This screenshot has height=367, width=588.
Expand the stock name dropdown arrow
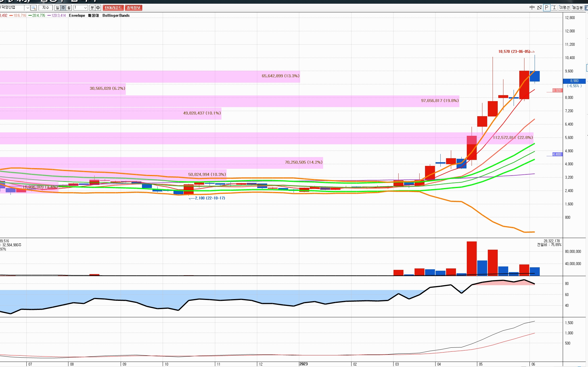(x=28, y=8)
